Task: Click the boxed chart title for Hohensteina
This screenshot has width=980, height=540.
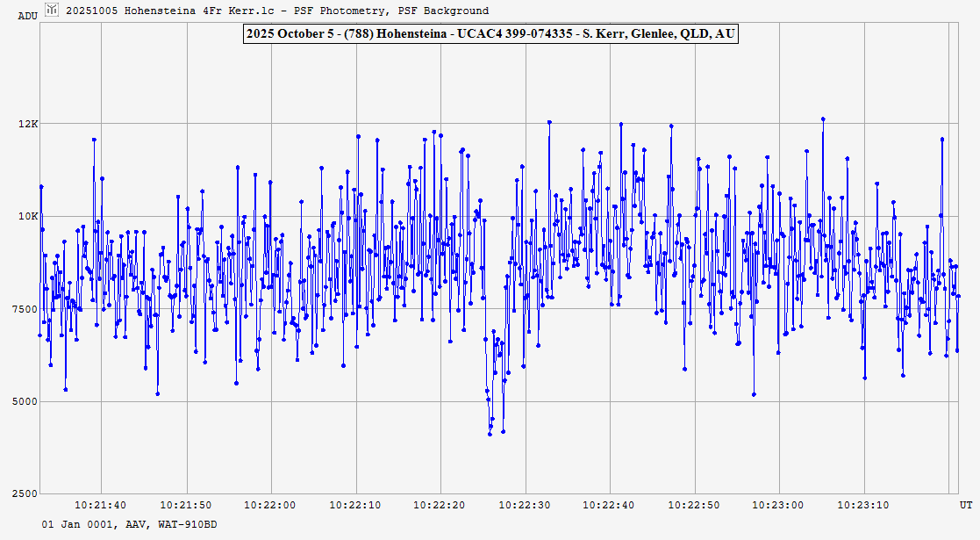Action: (x=490, y=34)
